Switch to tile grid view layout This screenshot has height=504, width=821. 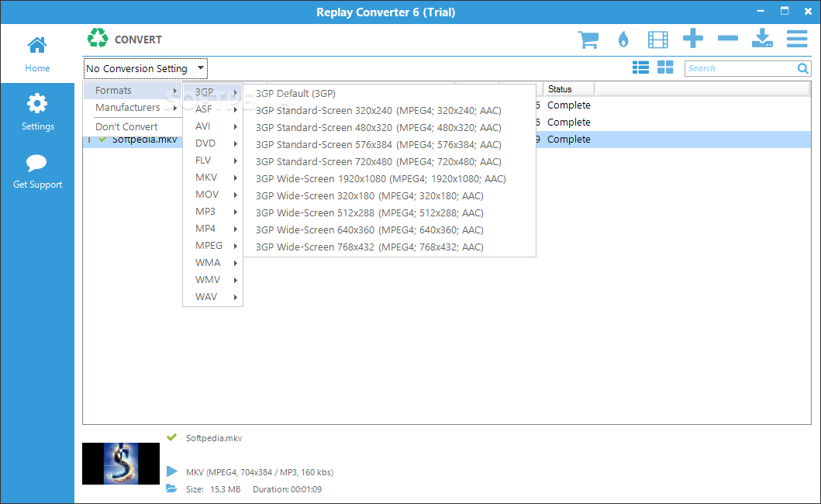pyautogui.click(x=665, y=67)
